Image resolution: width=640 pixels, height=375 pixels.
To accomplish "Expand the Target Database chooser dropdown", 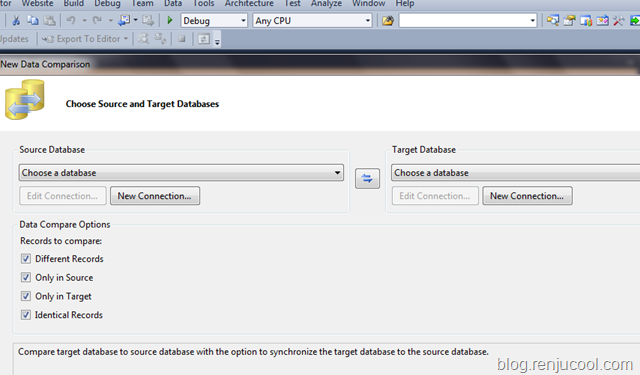I will (x=516, y=173).
